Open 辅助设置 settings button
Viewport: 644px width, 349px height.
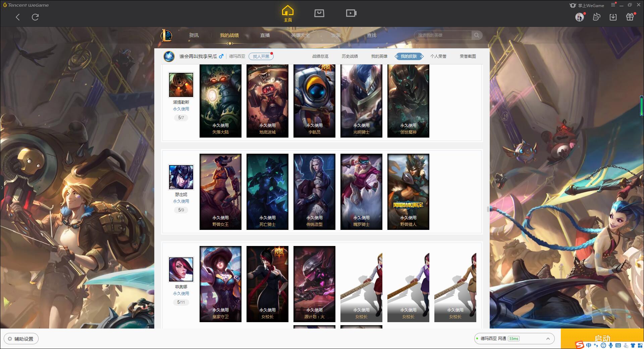coord(21,339)
